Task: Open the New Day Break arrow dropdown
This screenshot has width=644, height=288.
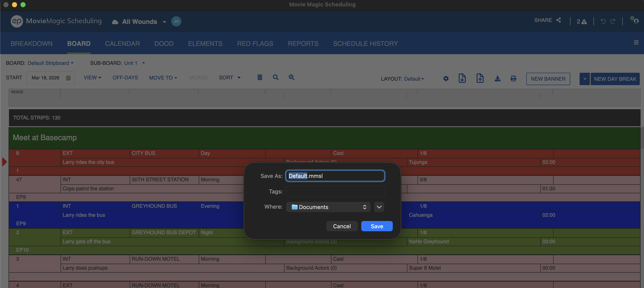Action: tap(585, 79)
